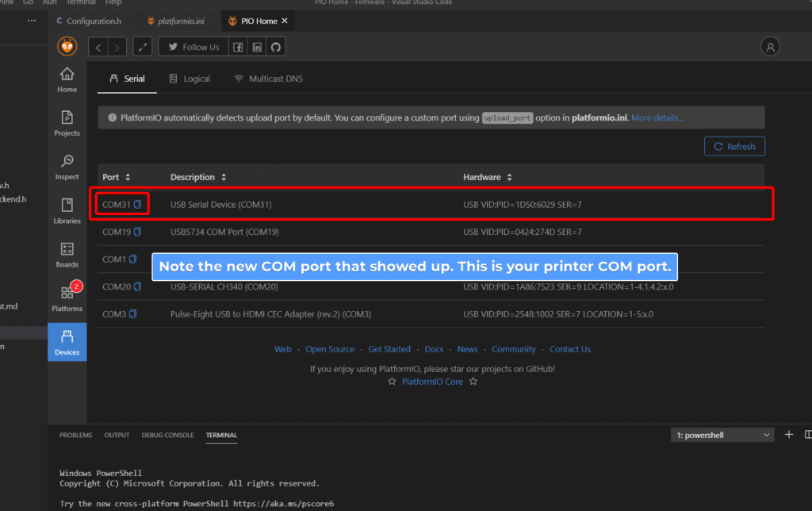Select the TERMINAL panel tab

[x=221, y=436]
